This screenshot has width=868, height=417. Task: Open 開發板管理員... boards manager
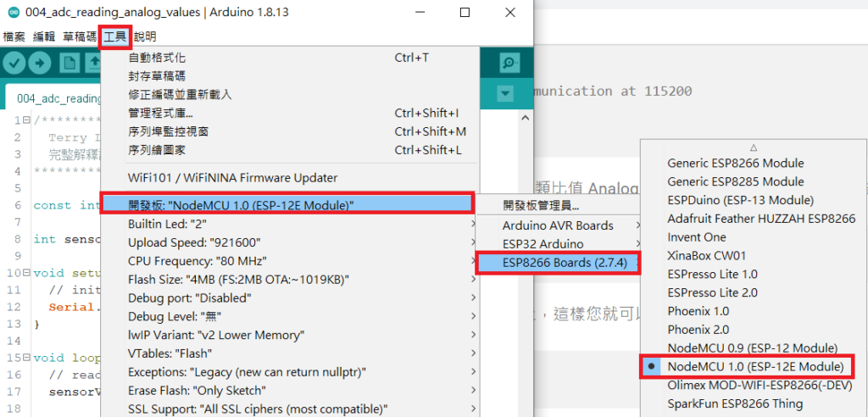541,205
